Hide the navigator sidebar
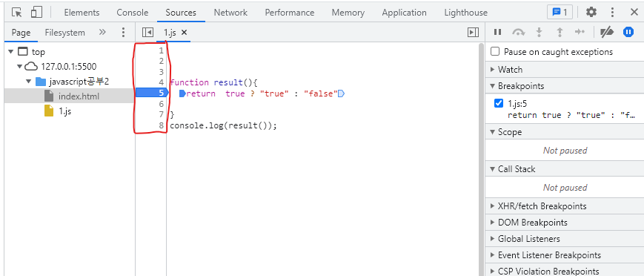The height and width of the screenshot is (276, 644). (148, 33)
